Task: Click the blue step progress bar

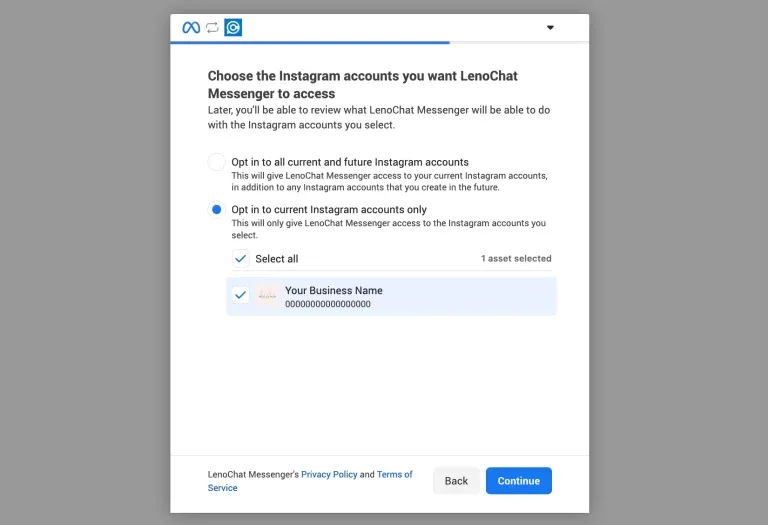Action: (x=310, y=43)
